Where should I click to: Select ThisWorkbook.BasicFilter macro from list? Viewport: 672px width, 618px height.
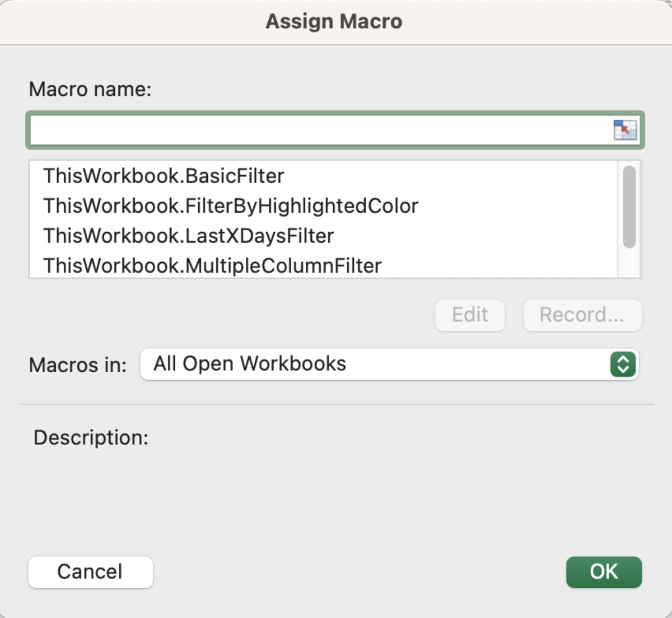coord(164,176)
